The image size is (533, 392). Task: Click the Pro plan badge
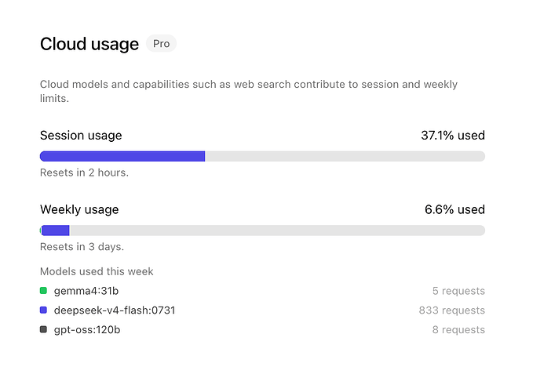point(161,44)
